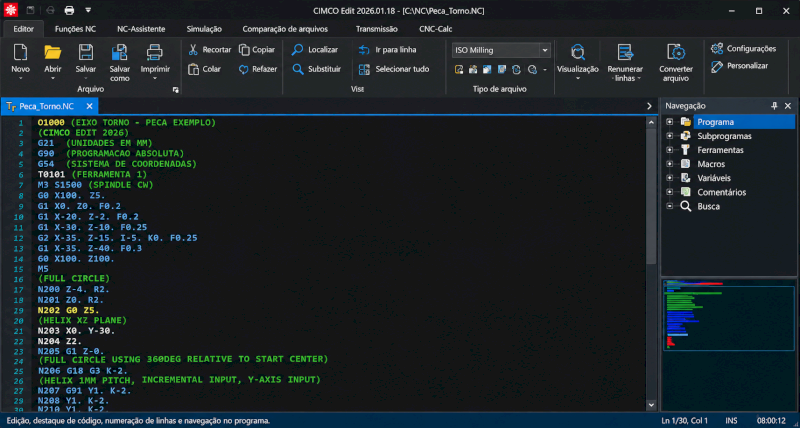Click quick-access save icon in title bar
Image resolution: width=800 pixels, height=428 pixels.
click(31, 10)
